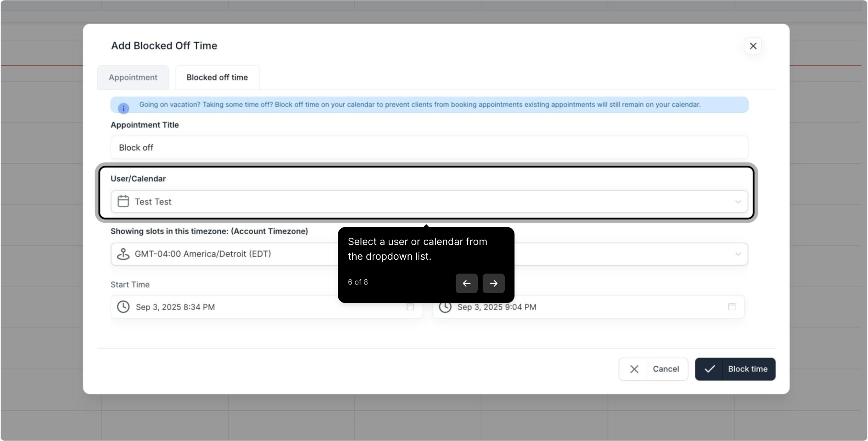The image size is (868, 441).
Task: Expand the Test Test user dropdown chevron
Action: 738,202
